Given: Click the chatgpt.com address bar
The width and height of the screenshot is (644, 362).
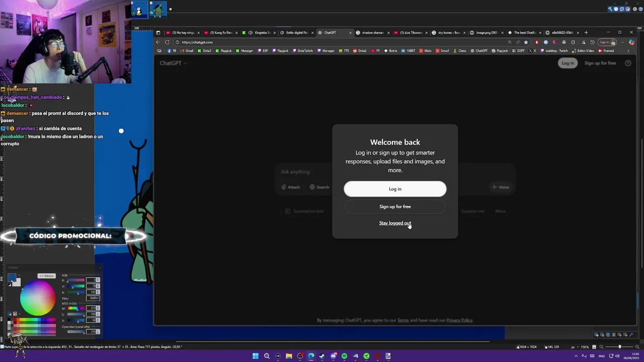Looking at the screenshot, I should [342, 42].
